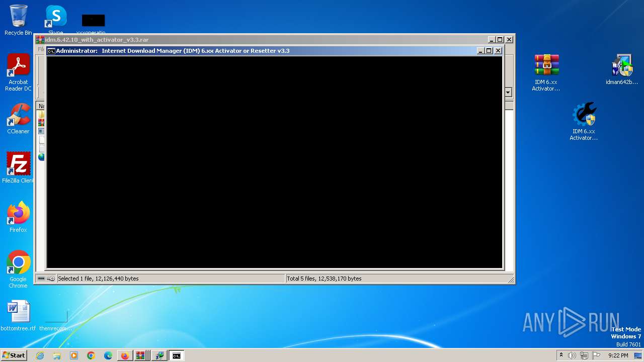Open the command prompt window system menu icon
Screen dimensions: 644x362
[51, 51]
